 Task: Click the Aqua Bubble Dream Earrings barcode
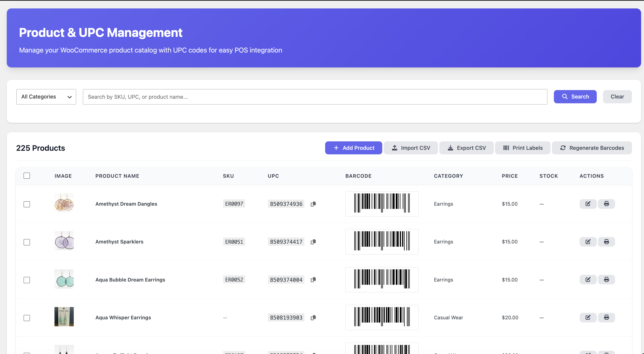point(382,280)
